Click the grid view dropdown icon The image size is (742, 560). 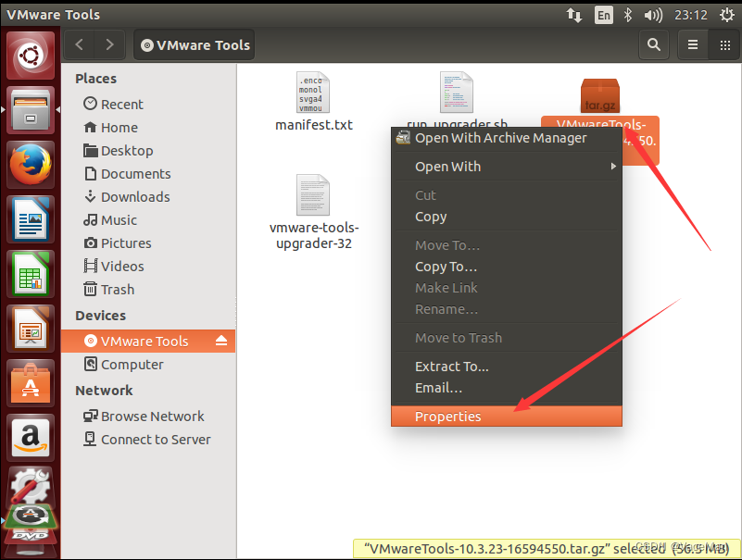click(x=724, y=44)
